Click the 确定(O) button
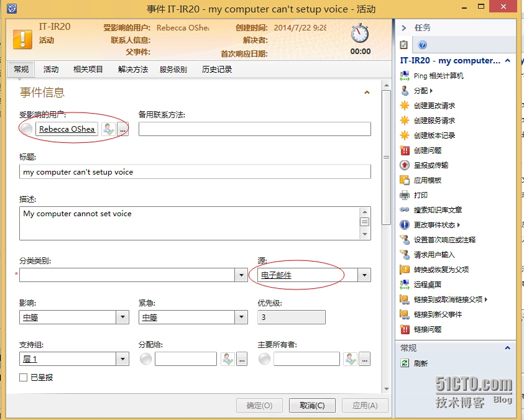Image resolution: width=524 pixels, height=420 pixels. point(259,405)
